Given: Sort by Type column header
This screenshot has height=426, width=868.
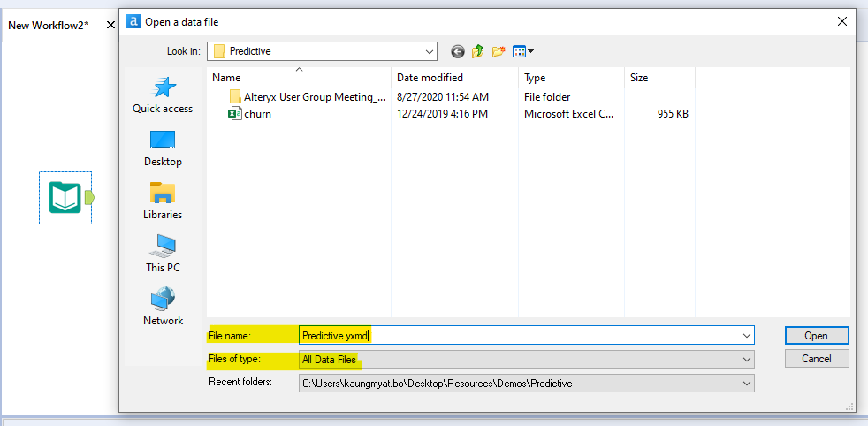Looking at the screenshot, I should point(571,78).
